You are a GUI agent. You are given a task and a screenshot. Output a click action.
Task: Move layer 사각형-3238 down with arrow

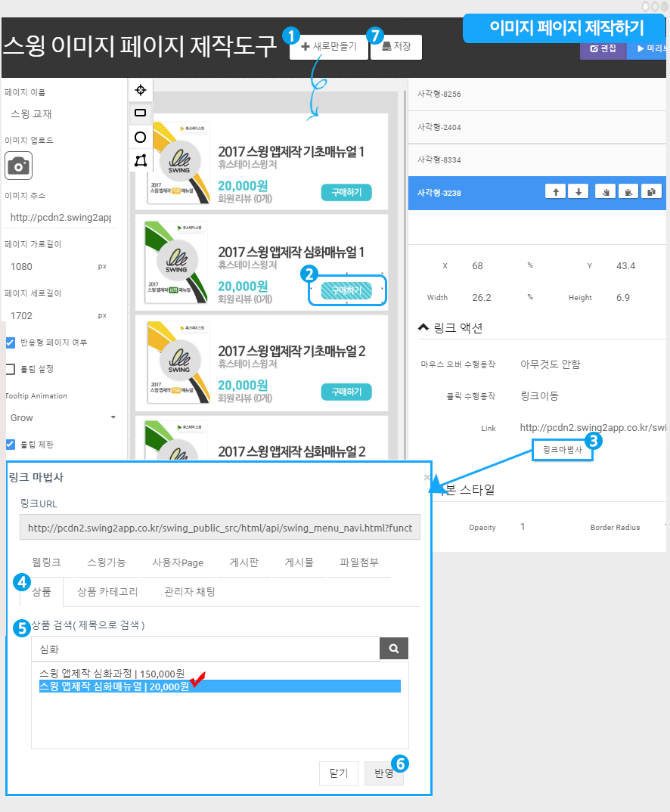(x=578, y=192)
